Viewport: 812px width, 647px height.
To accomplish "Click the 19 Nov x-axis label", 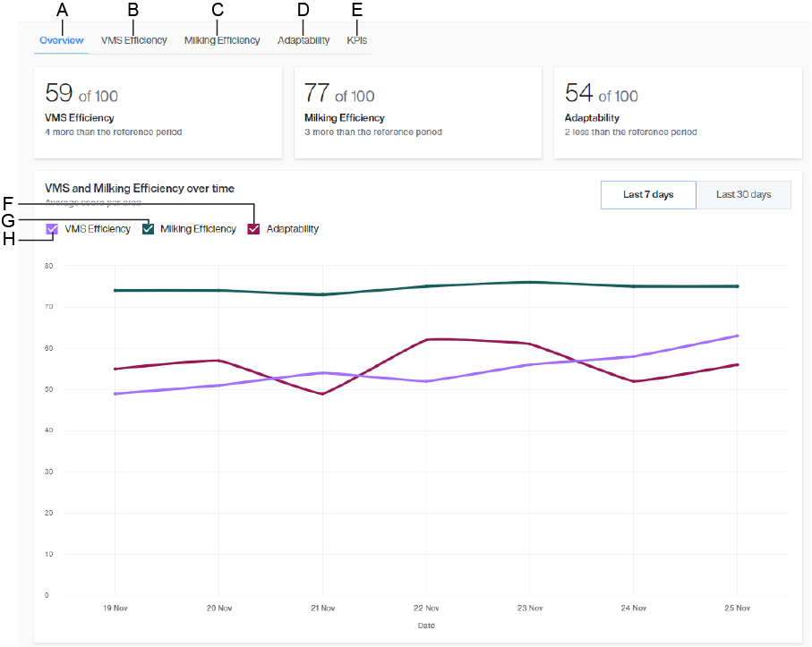I will pos(115,609).
